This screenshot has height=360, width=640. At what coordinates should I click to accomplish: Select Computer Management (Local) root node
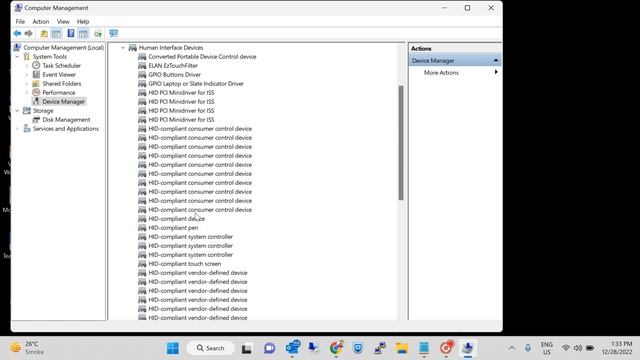64,48
